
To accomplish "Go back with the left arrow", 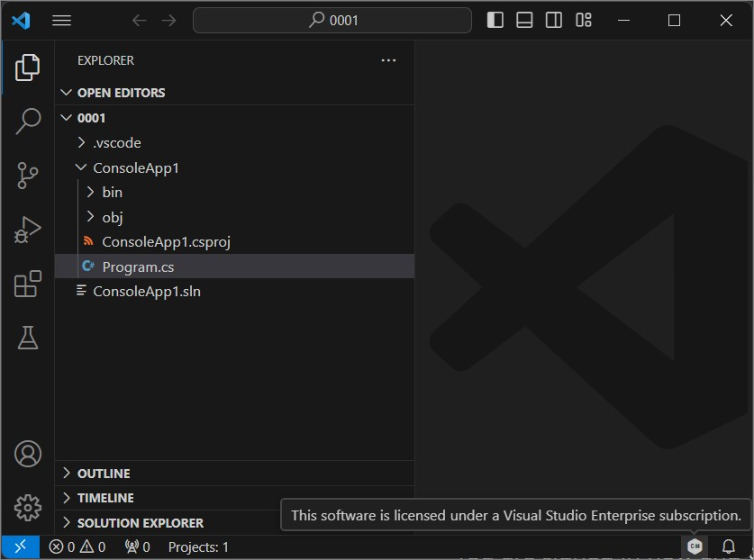I will coord(140,20).
